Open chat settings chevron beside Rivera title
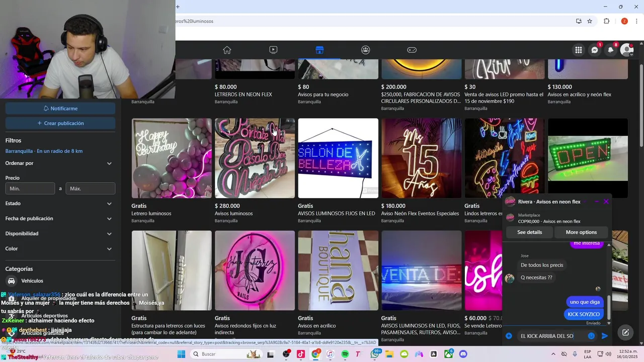The width and height of the screenshot is (644, 362). click(586, 202)
